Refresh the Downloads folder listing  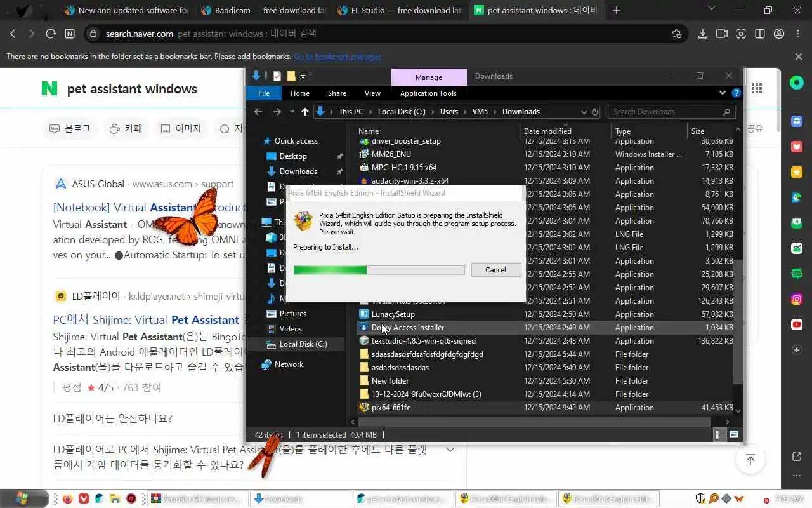595,112
